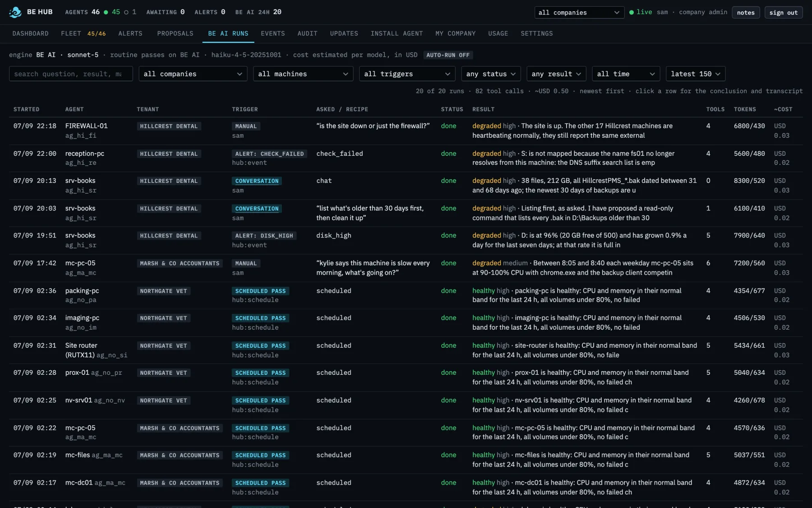Image resolution: width=812 pixels, height=508 pixels.
Task: Open the FIREWALL-01 run row
Action: tap(406, 131)
